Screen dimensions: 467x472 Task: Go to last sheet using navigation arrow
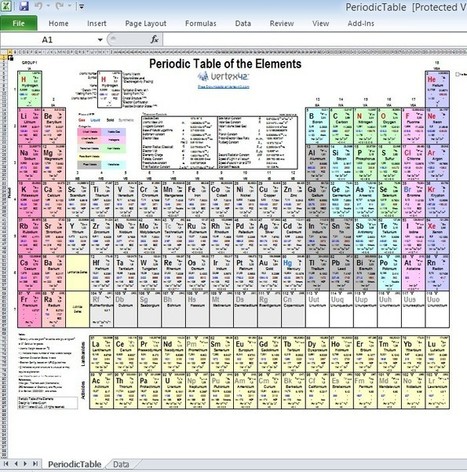click(35, 464)
